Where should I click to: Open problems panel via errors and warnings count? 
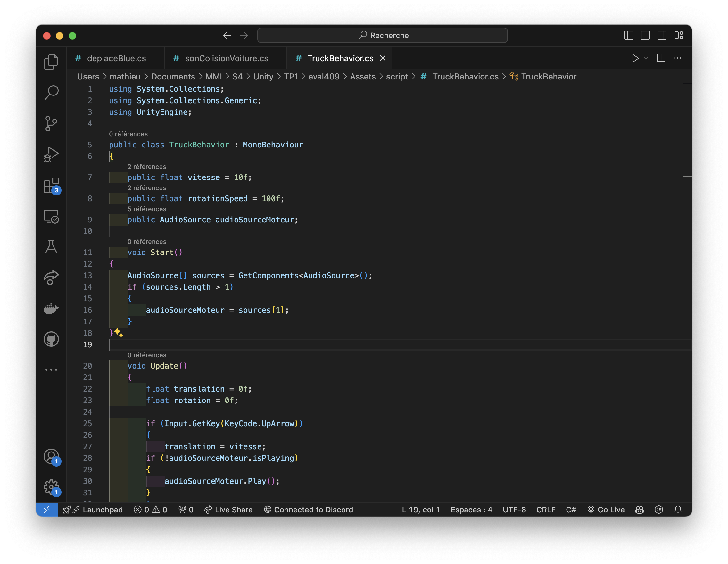(150, 510)
